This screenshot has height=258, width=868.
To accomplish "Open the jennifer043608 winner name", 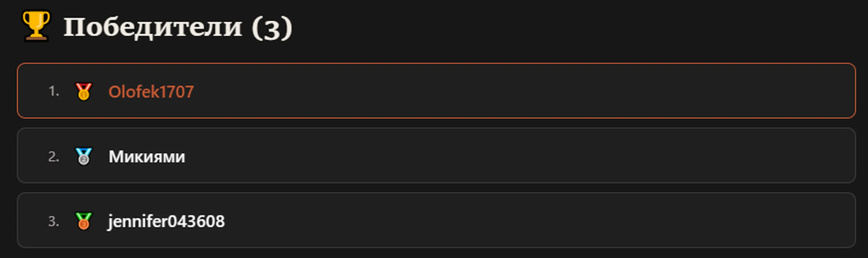I will pos(166,222).
